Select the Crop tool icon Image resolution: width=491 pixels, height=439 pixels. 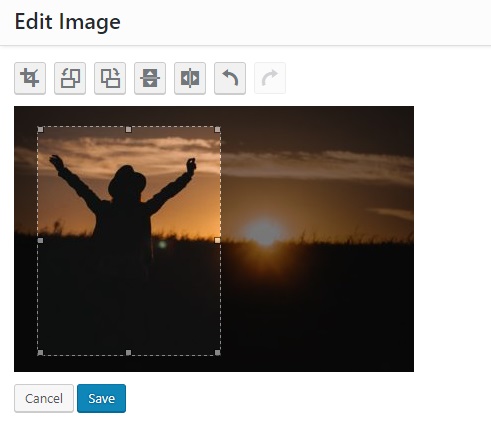(x=30, y=78)
